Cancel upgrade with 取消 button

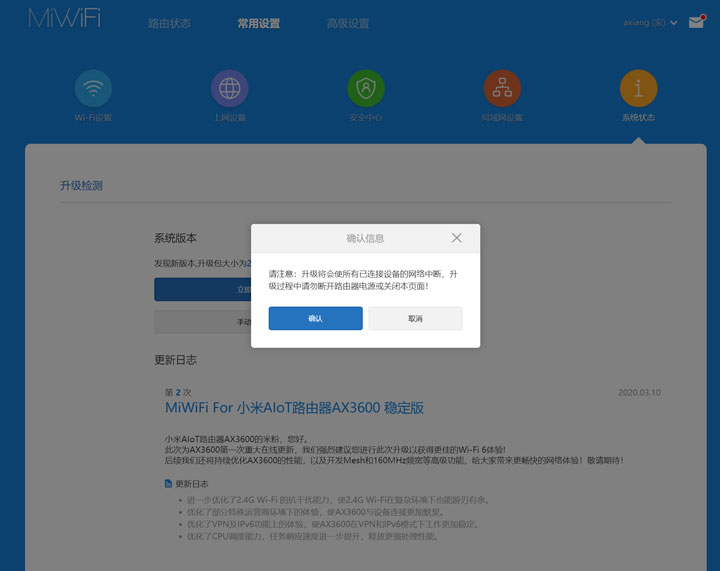tap(416, 318)
